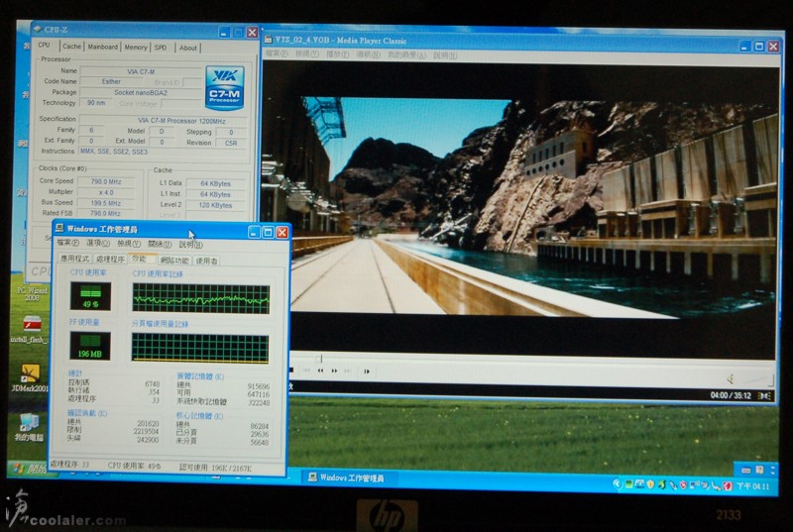Click the Core Speed 798.0 MHz value
The height and width of the screenshot is (532, 793).
[x=106, y=181]
